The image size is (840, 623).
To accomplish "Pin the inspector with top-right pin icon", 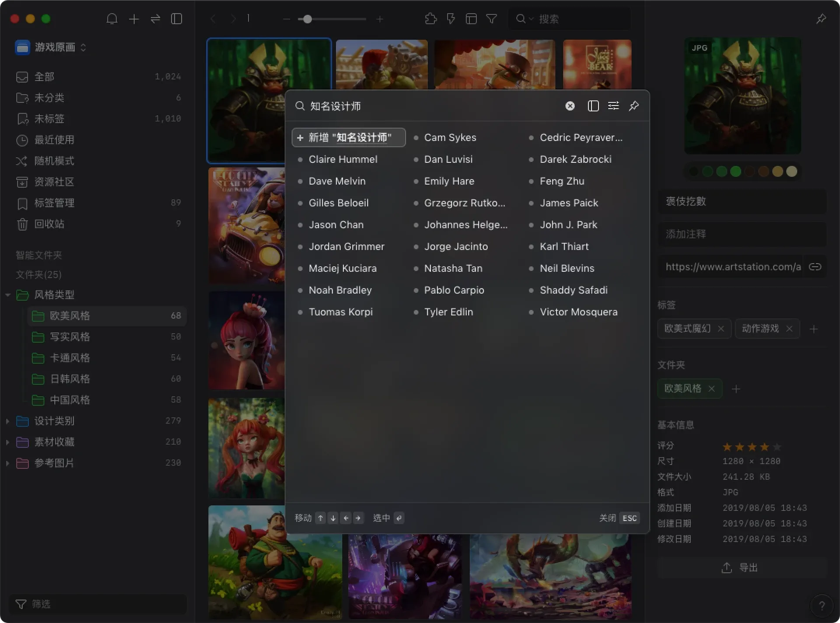I will pyautogui.click(x=821, y=19).
